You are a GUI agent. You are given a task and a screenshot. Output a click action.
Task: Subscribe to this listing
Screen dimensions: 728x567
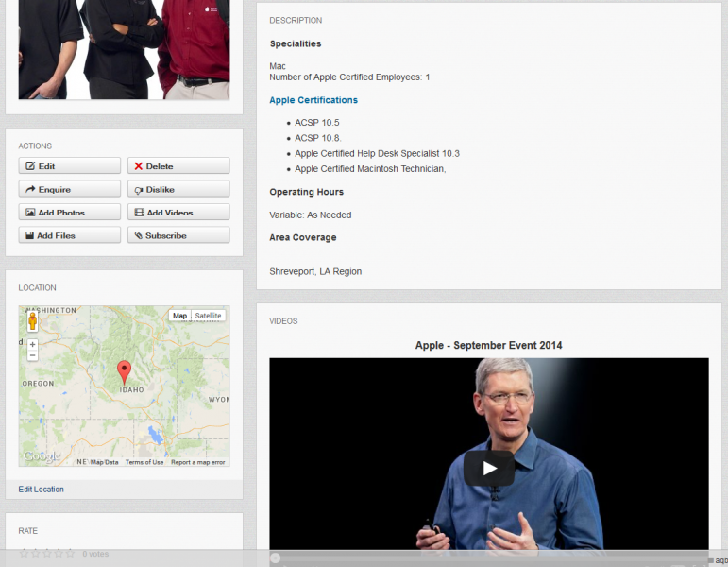pyautogui.click(x=178, y=235)
